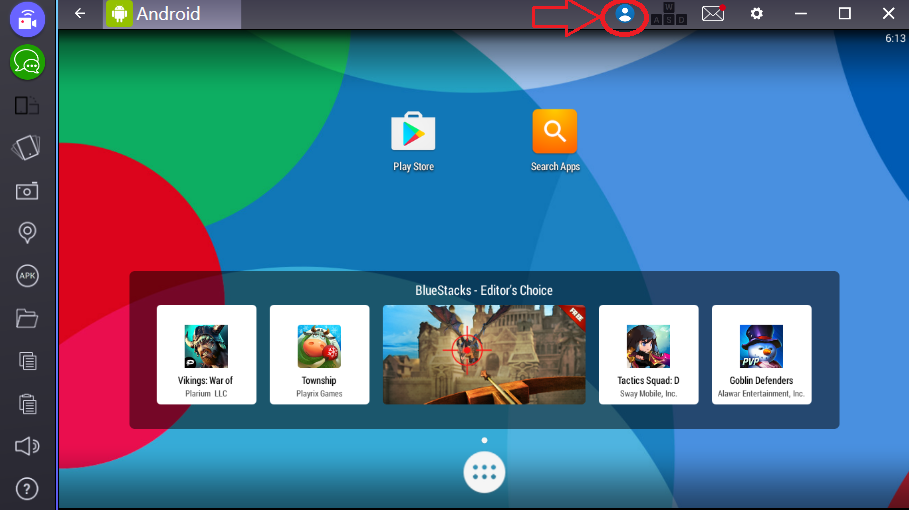Maximize the BlueStacks window

(x=845, y=13)
